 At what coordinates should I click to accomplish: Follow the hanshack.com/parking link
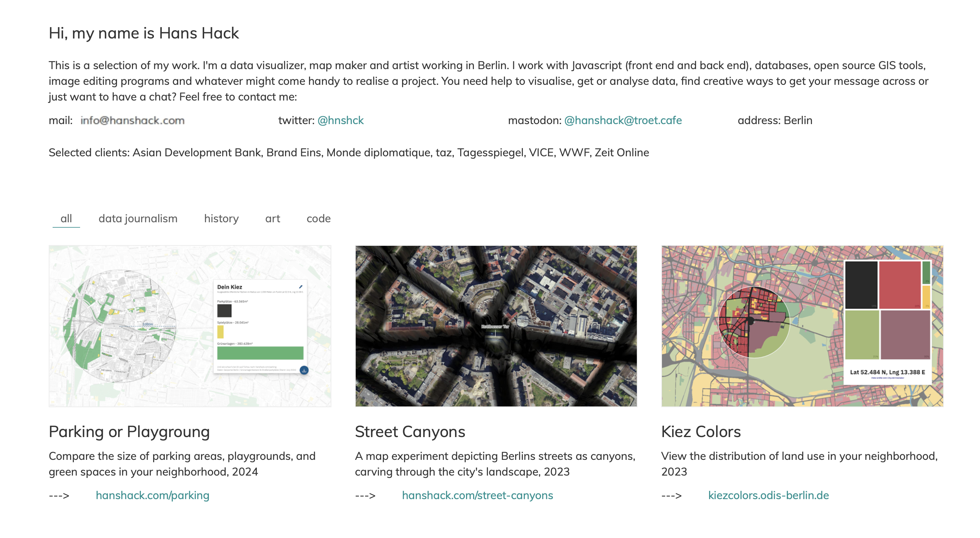click(152, 495)
